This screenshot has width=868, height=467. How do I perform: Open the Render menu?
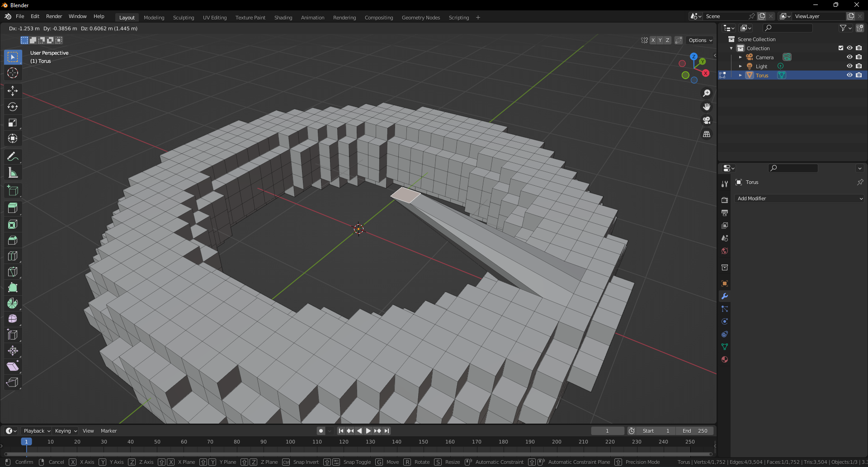[x=54, y=16]
